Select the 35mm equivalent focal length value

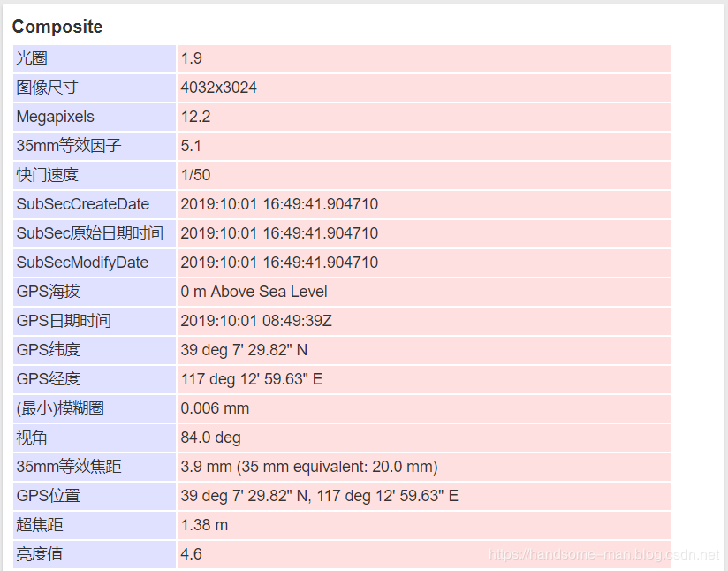point(309,467)
